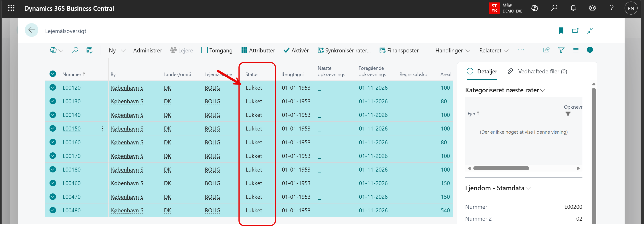The width and height of the screenshot is (644, 226).
Task: Deselect row L00160 checkmark
Action: tap(52, 142)
